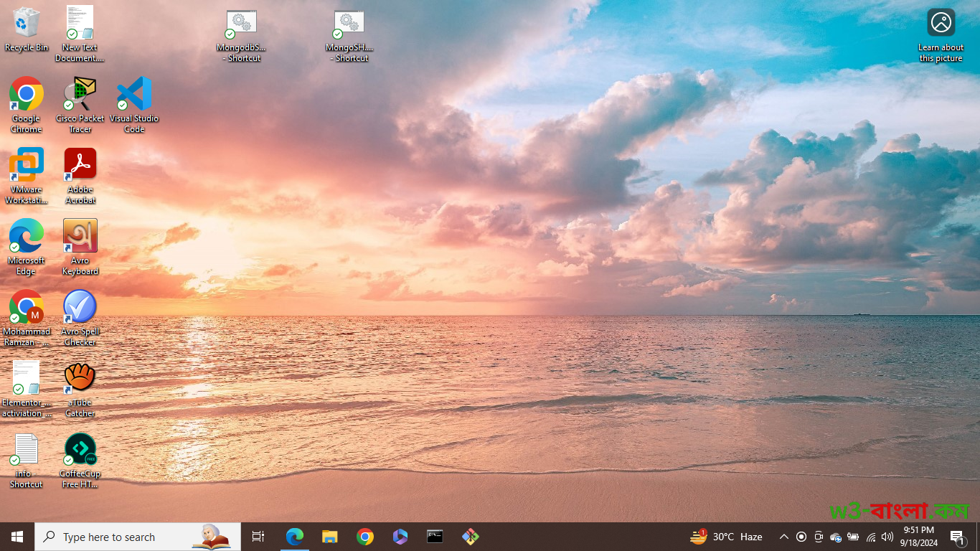This screenshot has width=980, height=551.
Task: Select the CoffeeCup Free HTML desktop icon
Action: [x=80, y=460]
